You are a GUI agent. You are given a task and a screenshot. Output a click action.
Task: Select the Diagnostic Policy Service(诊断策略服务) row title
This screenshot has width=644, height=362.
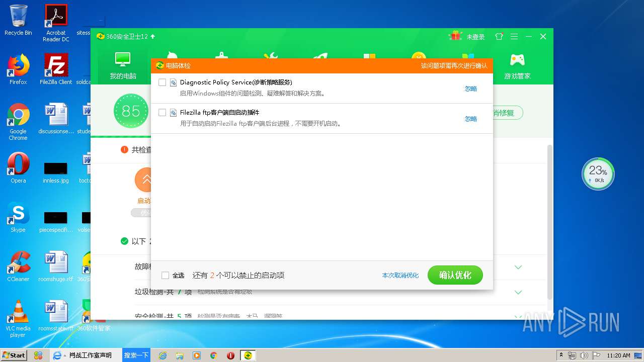[236, 82]
